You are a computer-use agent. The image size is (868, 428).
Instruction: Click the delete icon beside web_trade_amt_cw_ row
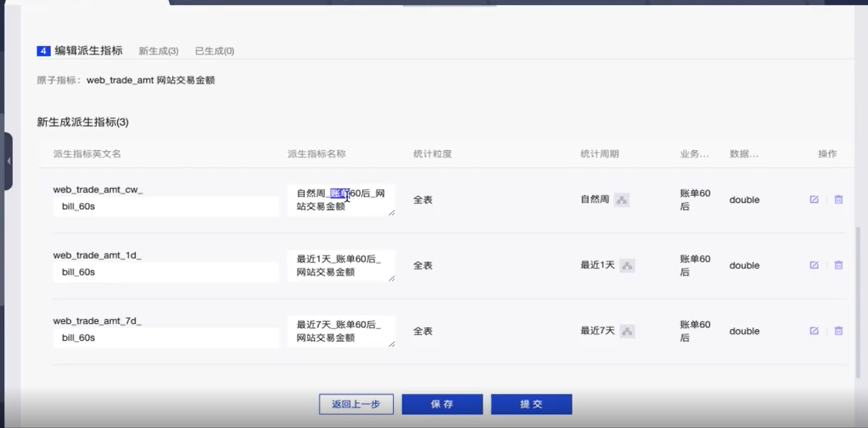[x=838, y=199]
